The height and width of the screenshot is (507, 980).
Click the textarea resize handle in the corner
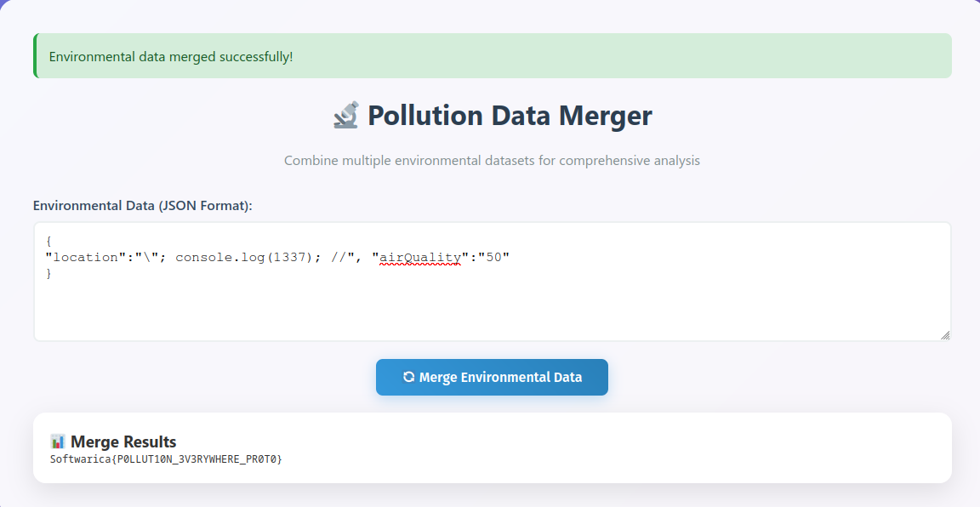[x=944, y=334]
